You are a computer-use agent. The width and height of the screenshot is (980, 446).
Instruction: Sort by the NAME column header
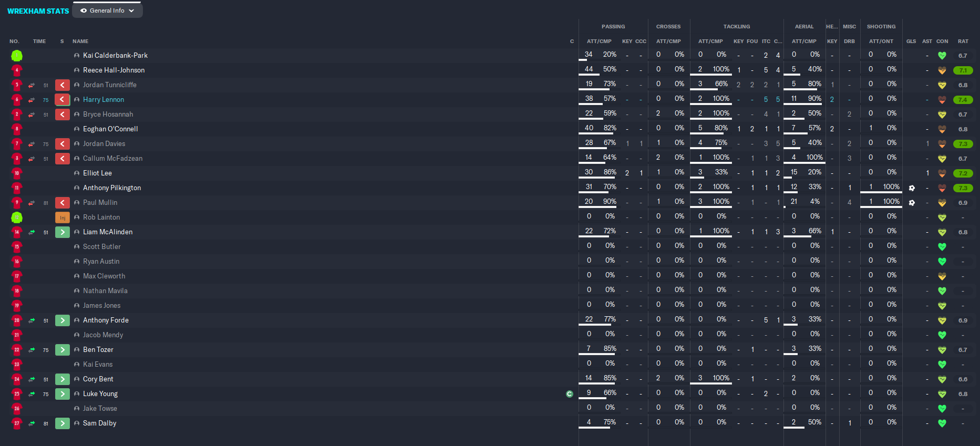80,41
